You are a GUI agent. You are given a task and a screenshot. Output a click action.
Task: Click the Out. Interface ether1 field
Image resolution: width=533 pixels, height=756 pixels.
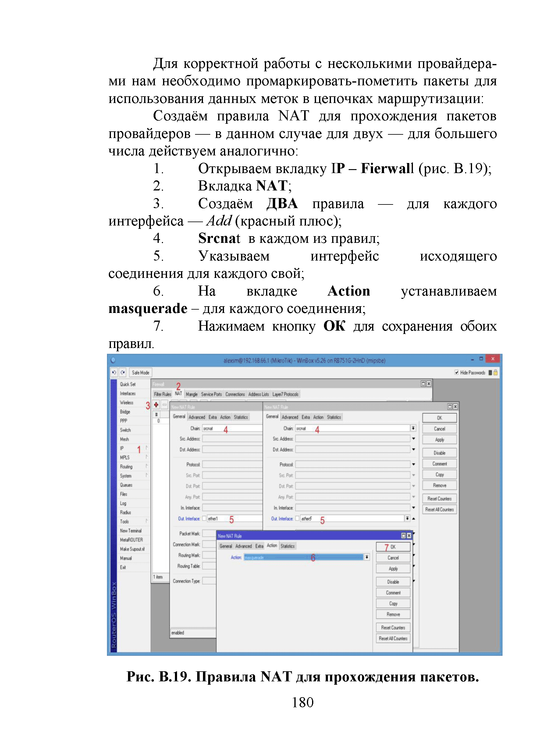tap(235, 518)
